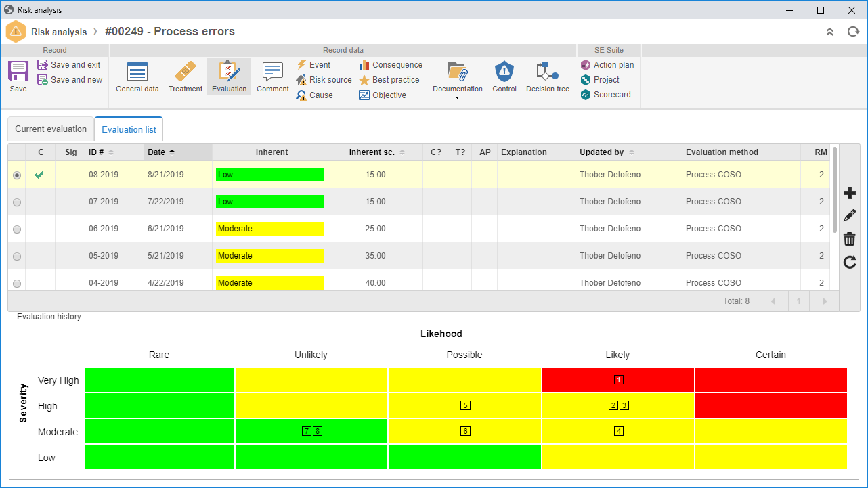Edit the selected evaluation with pencil icon

850,216
